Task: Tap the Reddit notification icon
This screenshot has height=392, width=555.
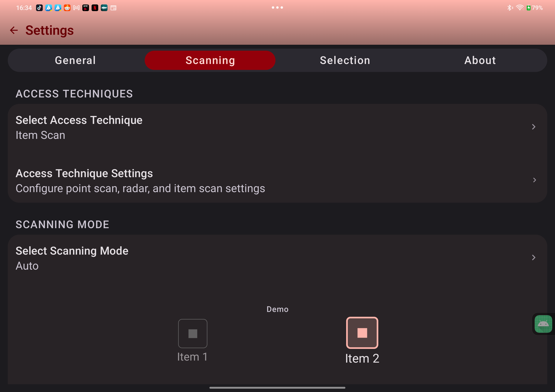Action: point(67,8)
